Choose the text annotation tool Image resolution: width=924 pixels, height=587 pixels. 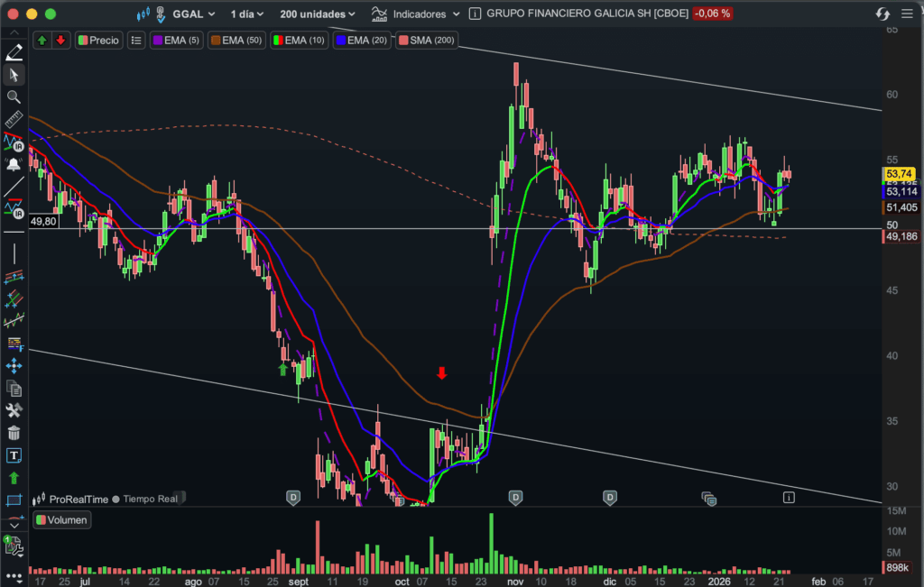[14, 456]
